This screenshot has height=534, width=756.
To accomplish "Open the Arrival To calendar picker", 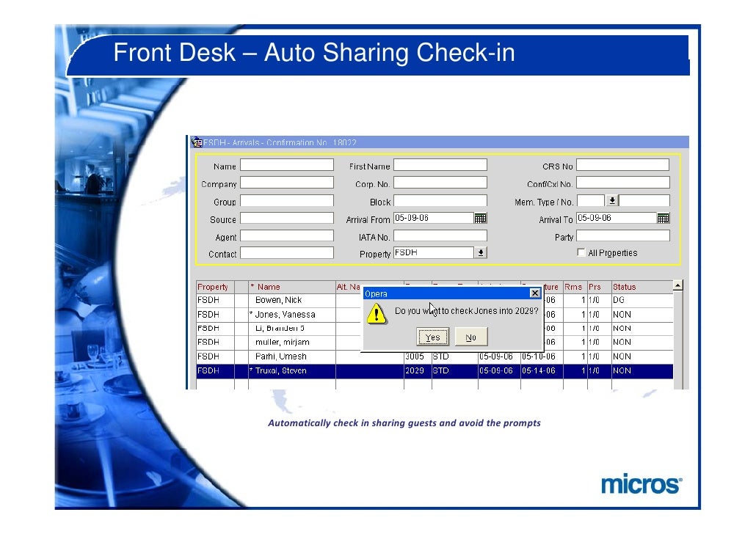I will (x=663, y=219).
